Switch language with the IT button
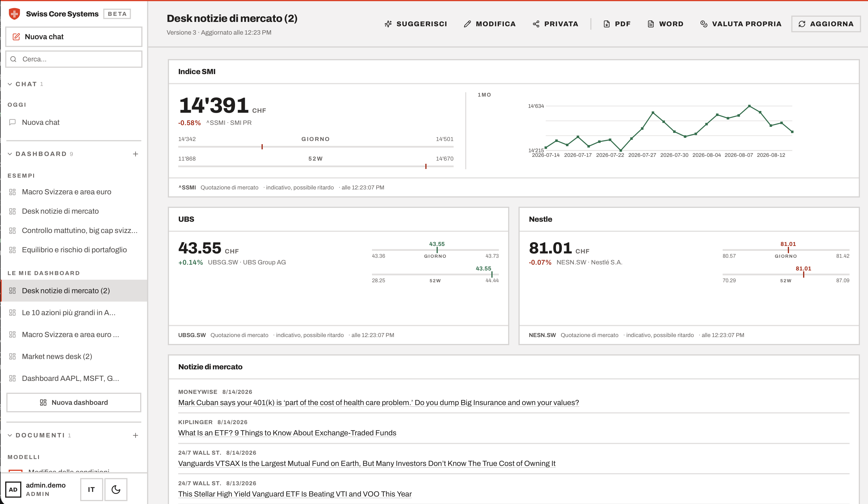 (x=91, y=490)
